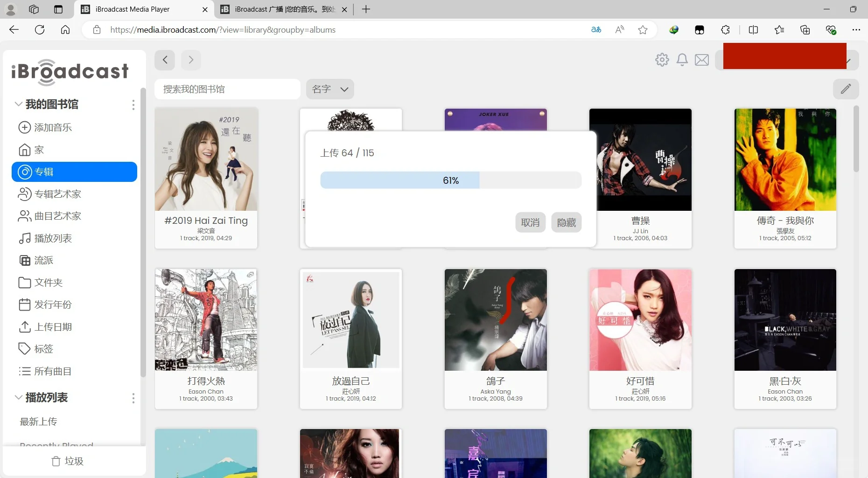This screenshot has width=868, height=478.
Task: Click the track artists icon
Action: 24,216
